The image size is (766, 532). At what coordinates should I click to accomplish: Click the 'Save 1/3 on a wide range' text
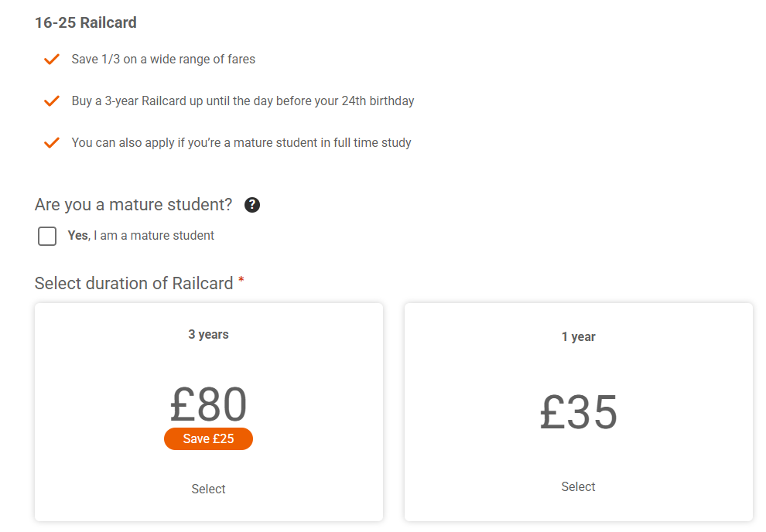pos(163,59)
